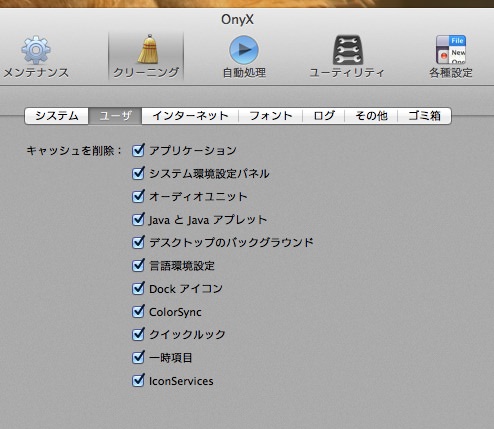The width and height of the screenshot is (494, 429).
Task: Switch to the フォント tab
Action: click(271, 116)
